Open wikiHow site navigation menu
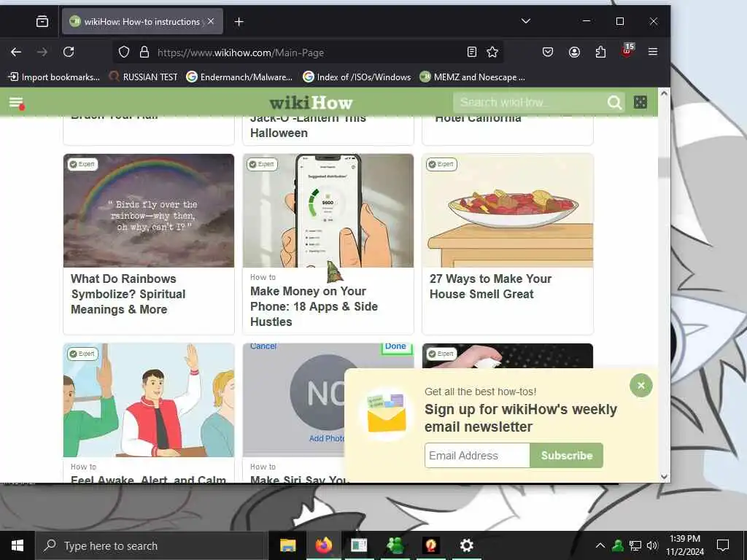This screenshot has height=560, width=747. tap(16, 102)
